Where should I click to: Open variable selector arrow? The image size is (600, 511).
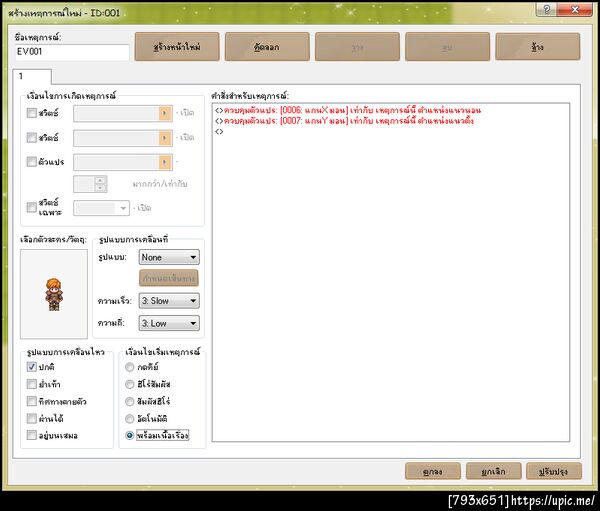point(165,162)
